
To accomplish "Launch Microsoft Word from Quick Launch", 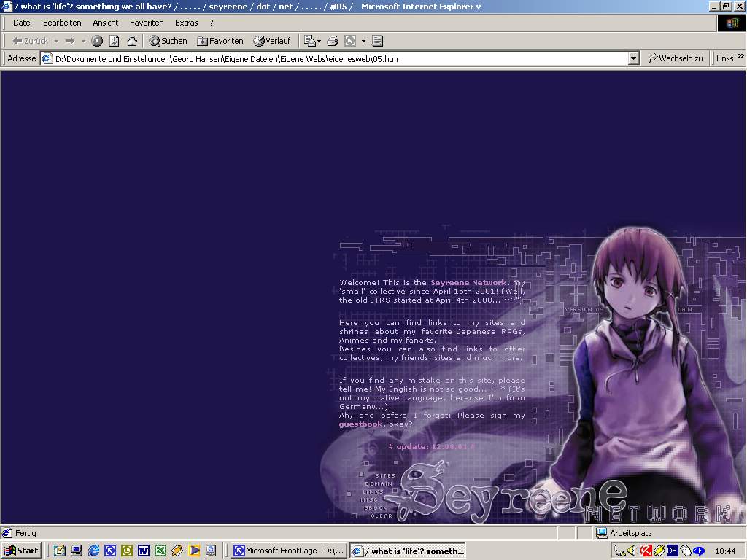I will [144, 551].
